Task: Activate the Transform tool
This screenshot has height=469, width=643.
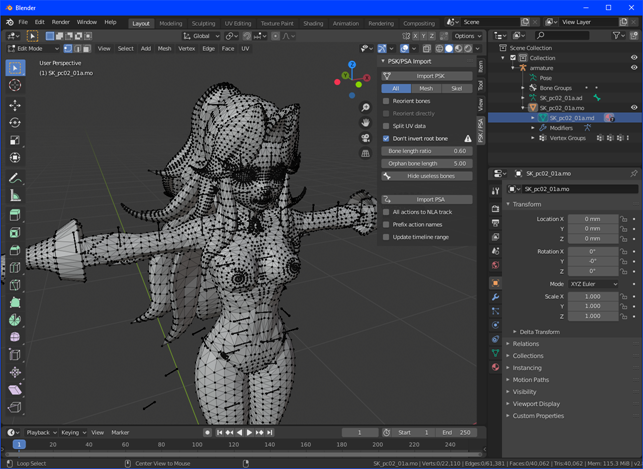Action: (15, 157)
